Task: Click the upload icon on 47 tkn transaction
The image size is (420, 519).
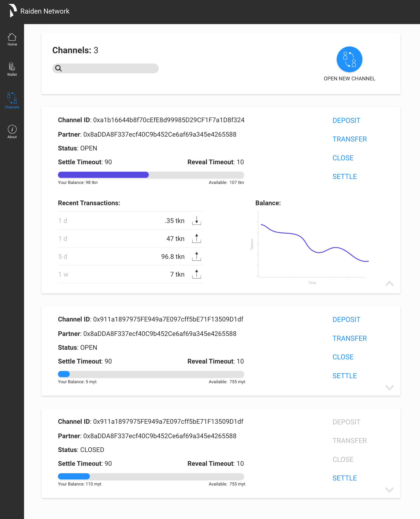Action: click(x=196, y=238)
